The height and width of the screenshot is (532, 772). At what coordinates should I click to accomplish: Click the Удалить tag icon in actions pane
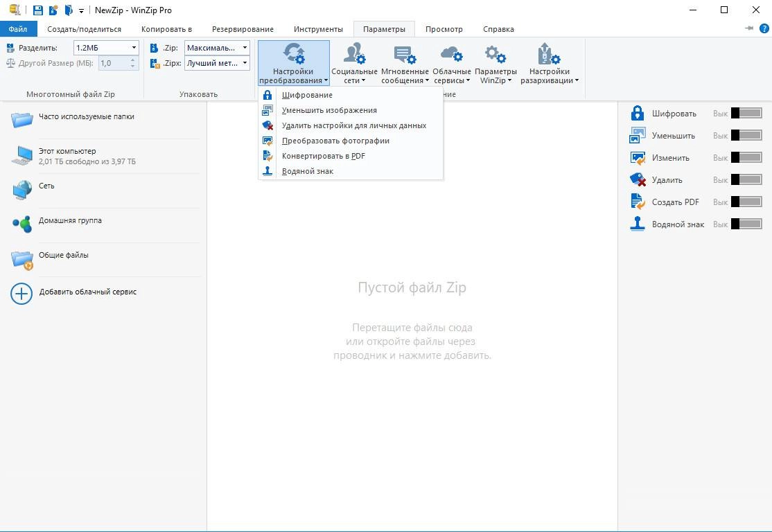pyautogui.click(x=638, y=179)
